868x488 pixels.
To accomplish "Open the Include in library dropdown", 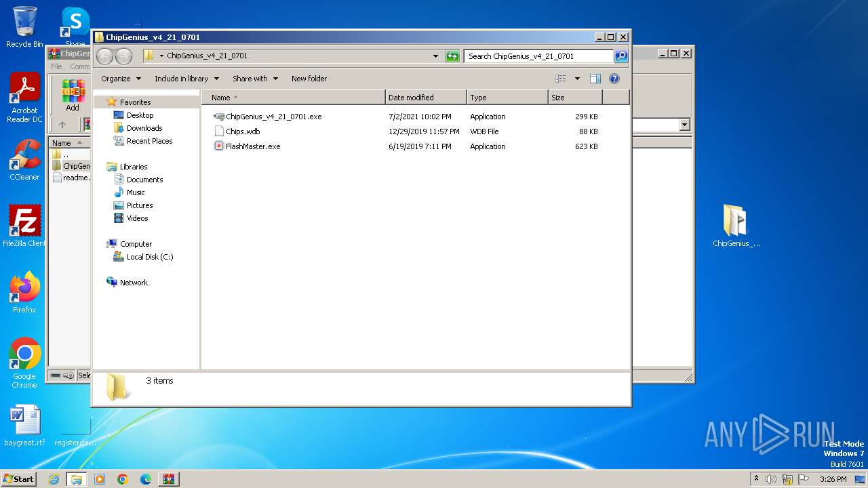I will (186, 79).
